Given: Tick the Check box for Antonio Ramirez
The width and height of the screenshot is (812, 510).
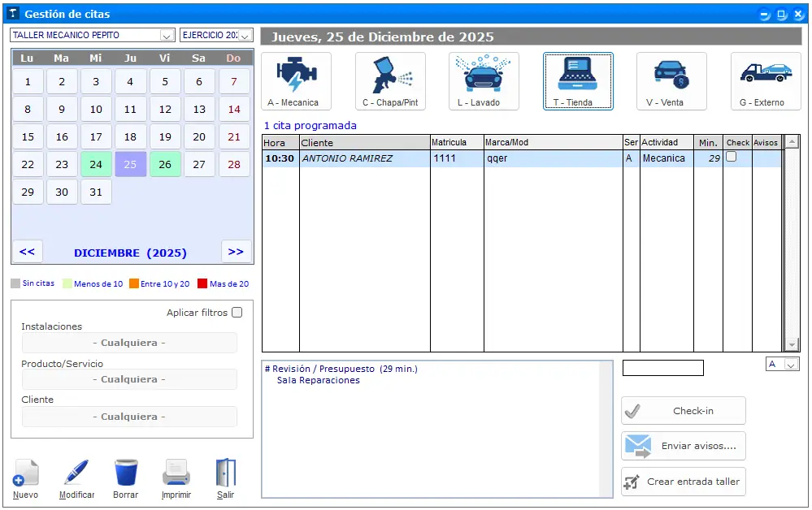Looking at the screenshot, I should [x=731, y=157].
